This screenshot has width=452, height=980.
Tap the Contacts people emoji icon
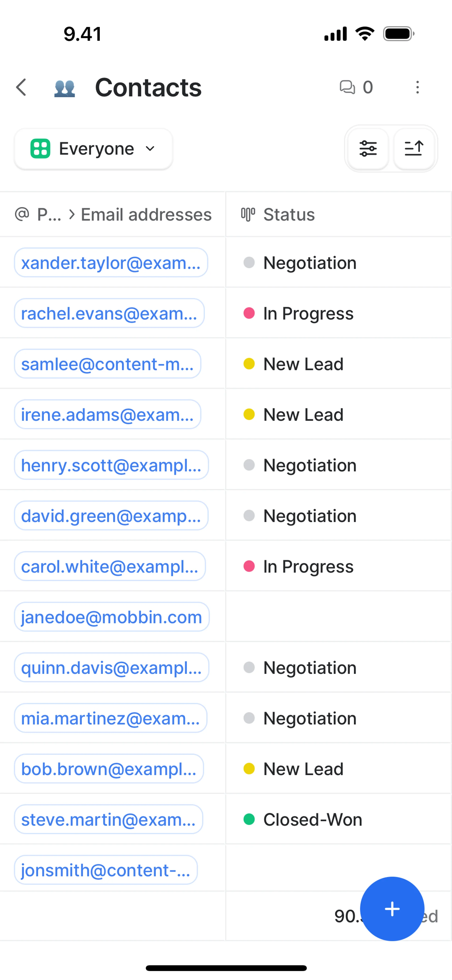[64, 88]
